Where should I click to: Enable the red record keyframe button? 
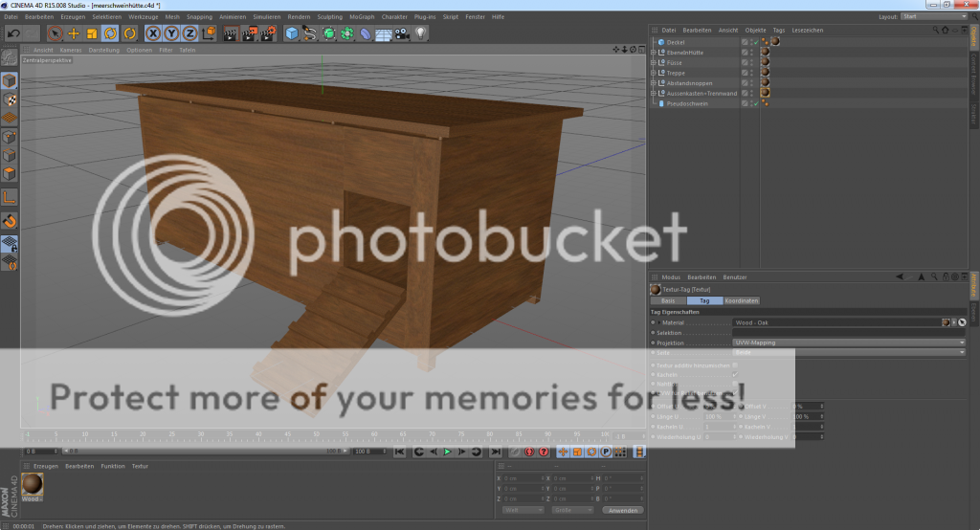[x=529, y=452]
